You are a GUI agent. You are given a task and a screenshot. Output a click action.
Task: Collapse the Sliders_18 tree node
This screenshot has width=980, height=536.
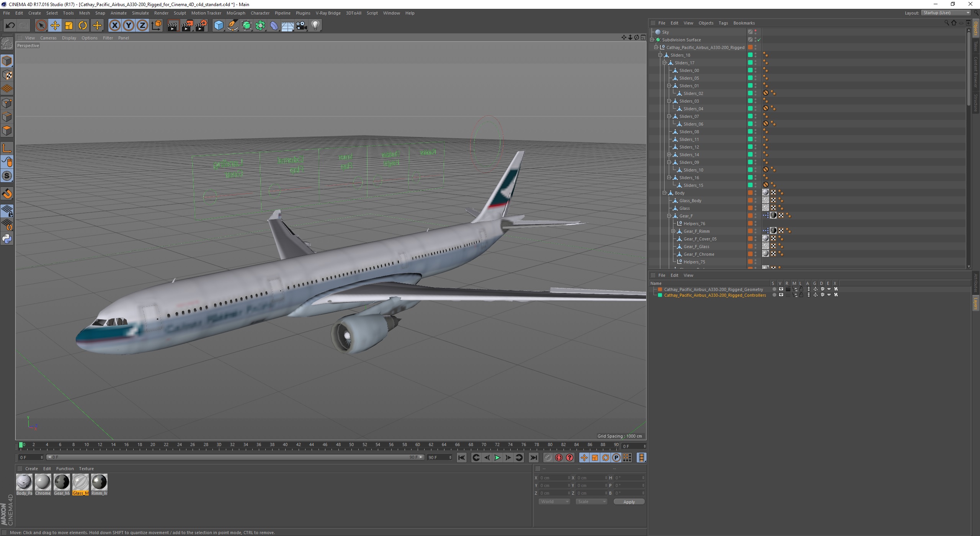tap(660, 55)
